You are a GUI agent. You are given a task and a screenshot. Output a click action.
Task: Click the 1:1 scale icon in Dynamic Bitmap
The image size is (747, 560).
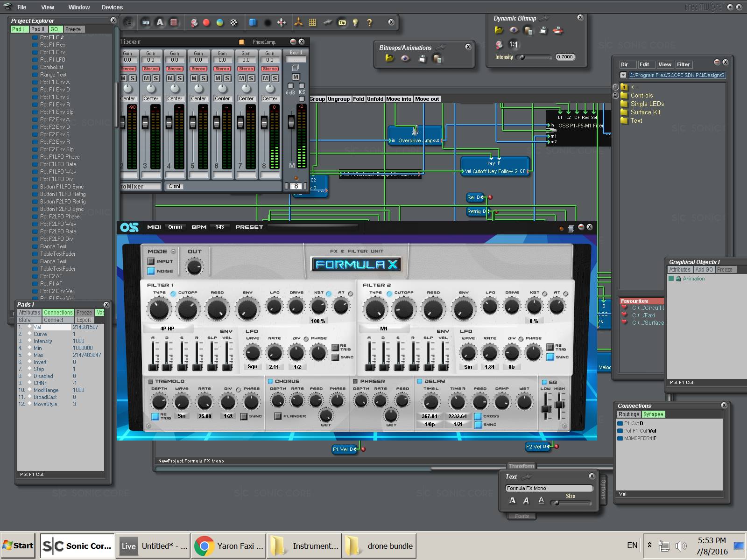pyautogui.click(x=514, y=45)
